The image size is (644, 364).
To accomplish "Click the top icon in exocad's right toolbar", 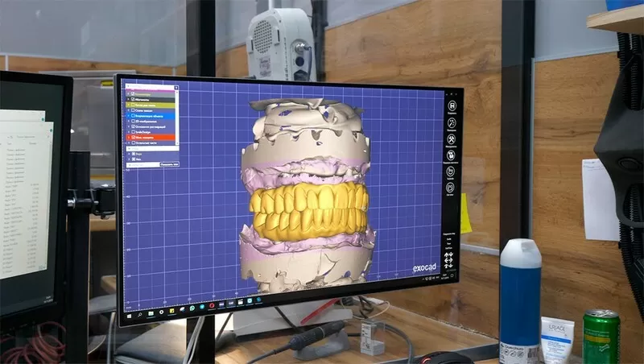I will click(452, 106).
